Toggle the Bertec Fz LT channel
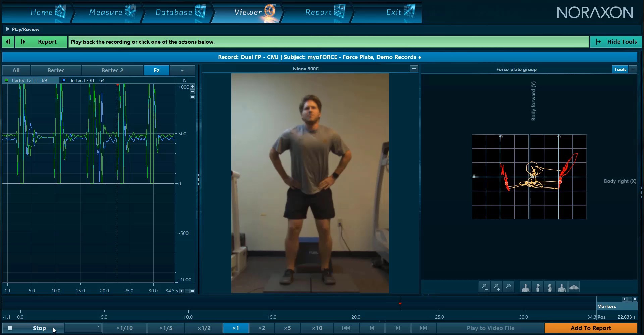The height and width of the screenshot is (335, 644). click(x=7, y=80)
